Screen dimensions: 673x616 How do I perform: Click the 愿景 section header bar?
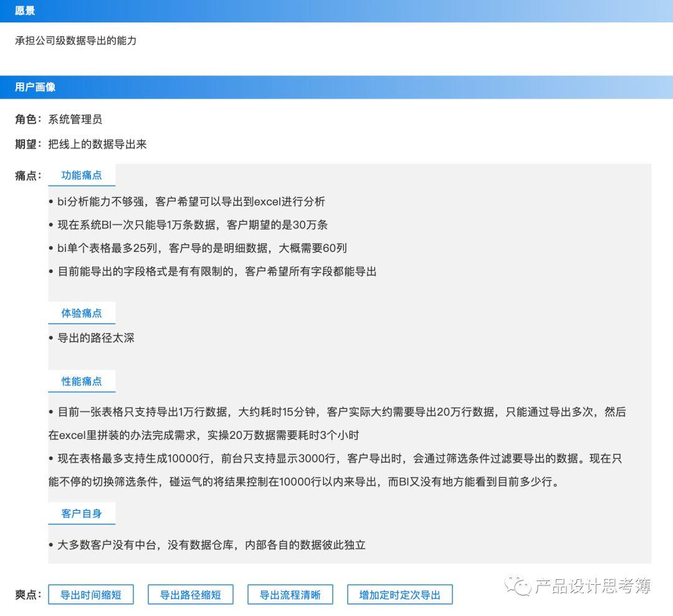(x=336, y=11)
